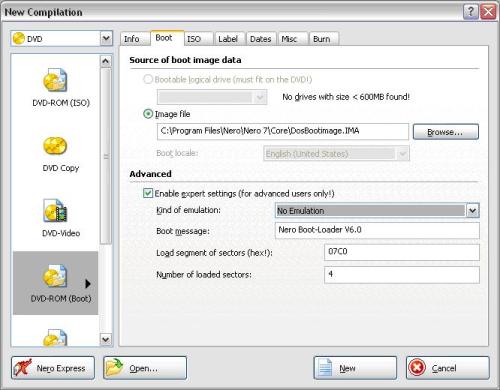Image resolution: width=500 pixels, height=390 pixels.
Task: Click the DVD disc icon in media selector
Action: 19,38
